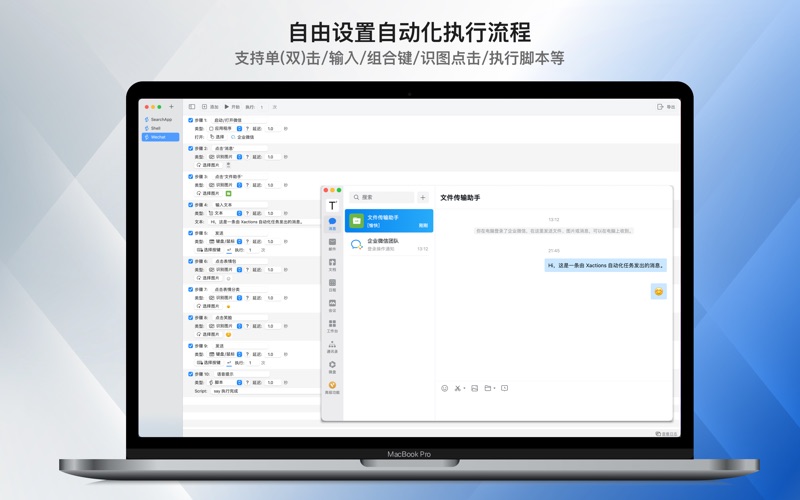Uncheck the step 7 checkbox
Viewport: 800px width, 500px height.
tap(190, 289)
